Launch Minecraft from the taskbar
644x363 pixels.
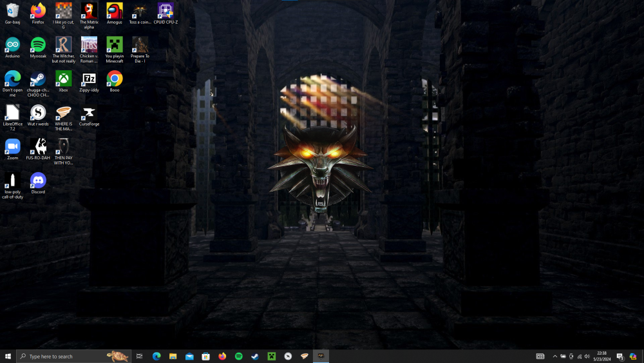[x=272, y=356]
